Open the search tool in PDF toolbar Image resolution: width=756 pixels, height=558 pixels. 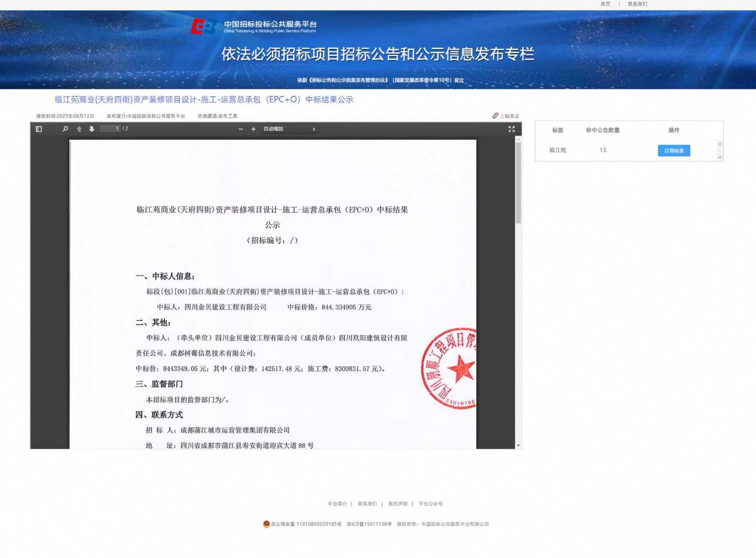click(x=65, y=129)
